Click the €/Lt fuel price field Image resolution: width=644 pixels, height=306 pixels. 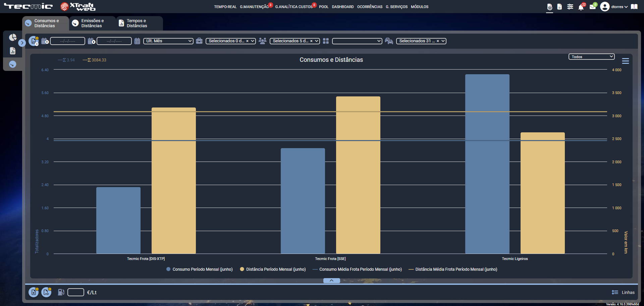(x=76, y=292)
